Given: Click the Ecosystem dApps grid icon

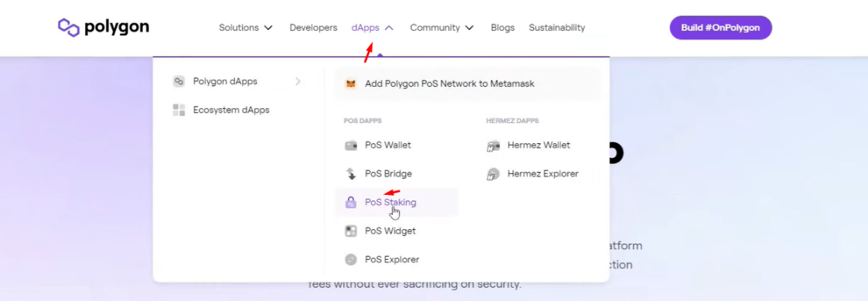Looking at the screenshot, I should [x=179, y=110].
